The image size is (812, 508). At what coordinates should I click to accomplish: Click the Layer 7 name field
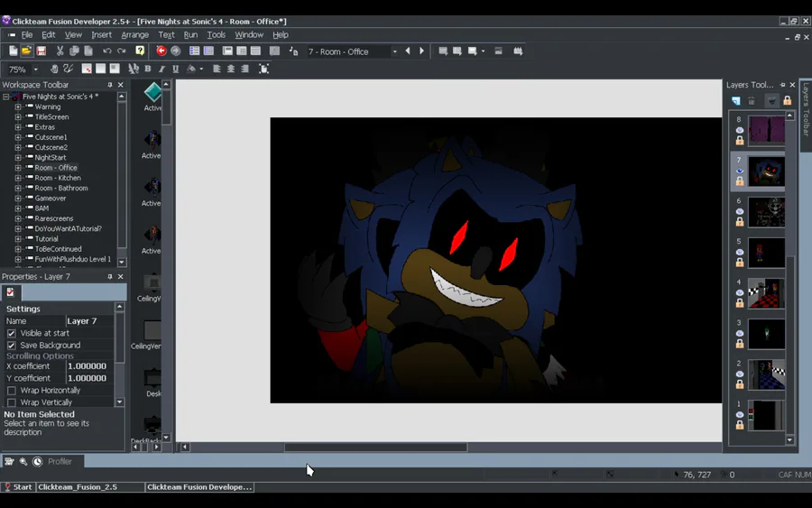[x=90, y=321]
